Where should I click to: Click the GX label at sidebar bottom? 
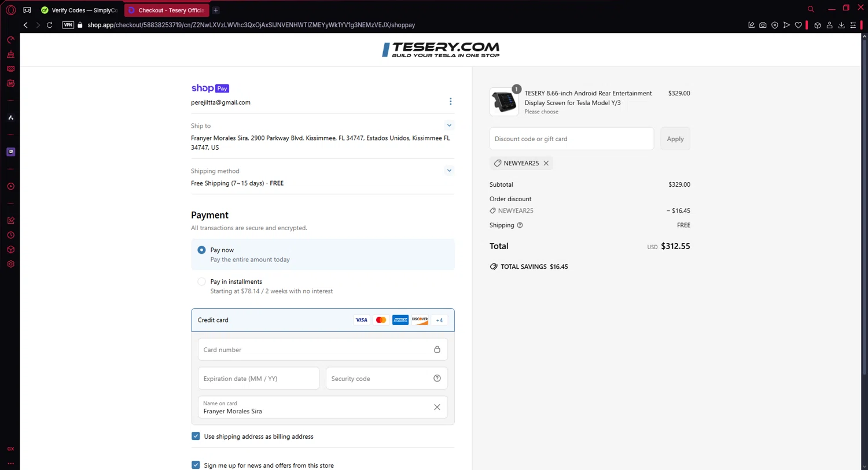(10, 449)
